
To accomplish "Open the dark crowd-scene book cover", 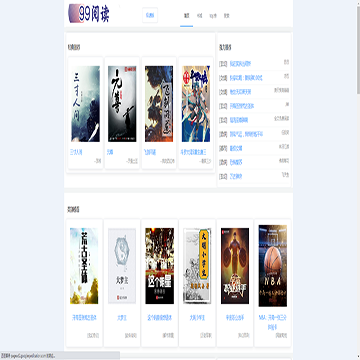I will point(160,266).
